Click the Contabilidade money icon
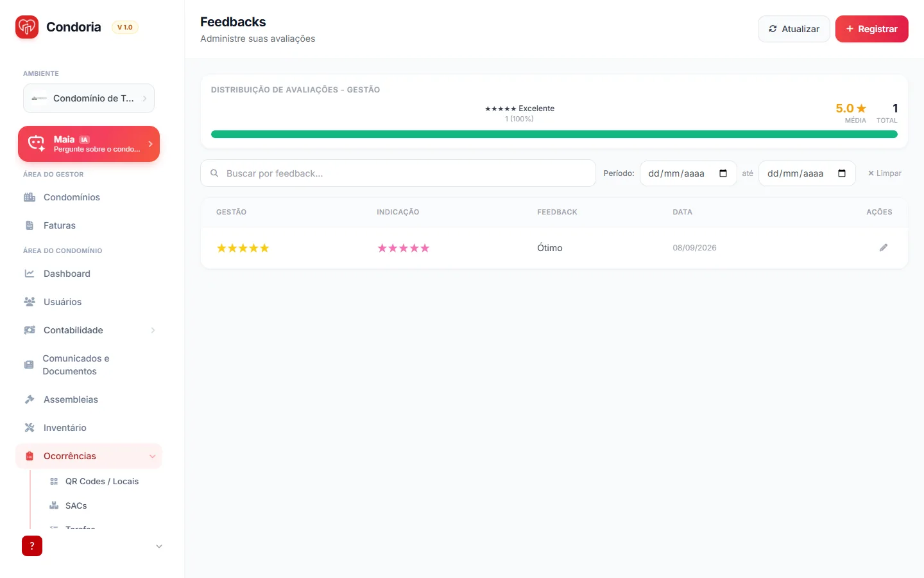 pos(30,330)
